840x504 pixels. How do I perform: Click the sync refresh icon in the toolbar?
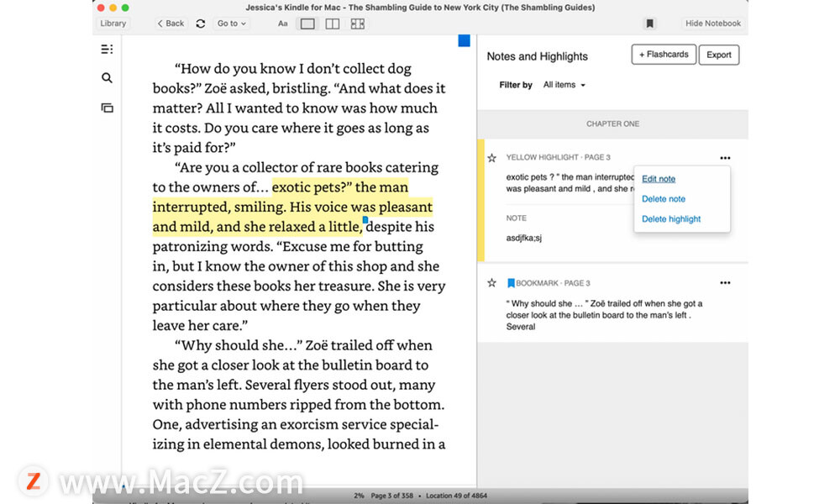(201, 24)
